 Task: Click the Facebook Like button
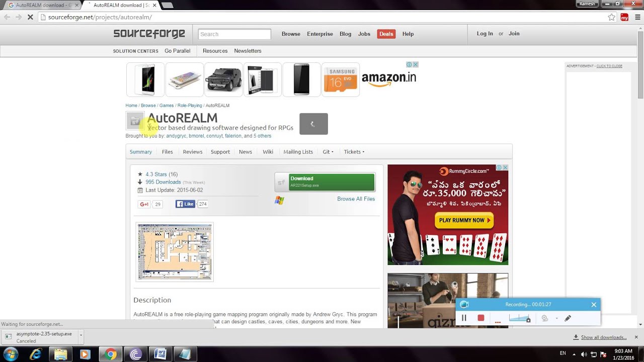pos(185,204)
